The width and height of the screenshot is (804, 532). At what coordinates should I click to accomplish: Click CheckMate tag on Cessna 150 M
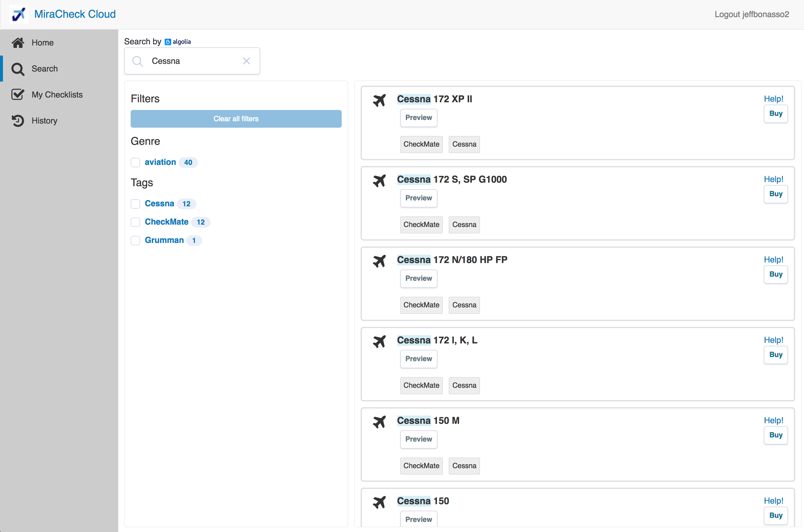421,466
